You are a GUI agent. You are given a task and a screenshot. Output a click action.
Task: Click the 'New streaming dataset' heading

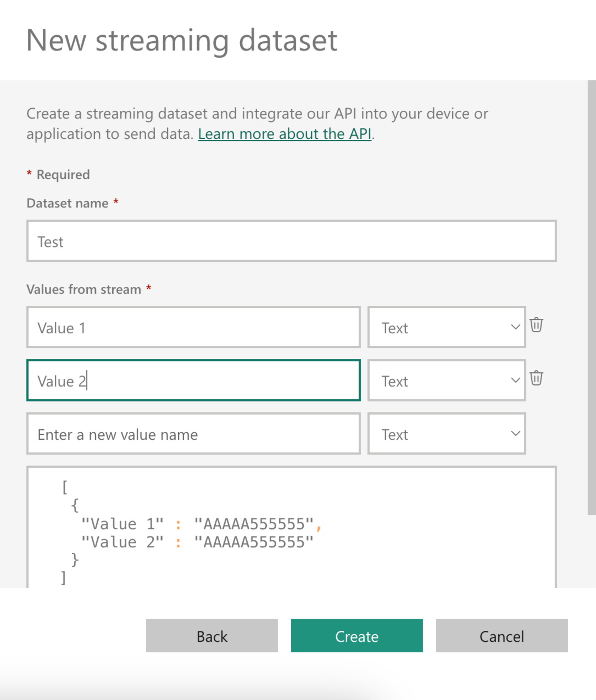tap(182, 41)
